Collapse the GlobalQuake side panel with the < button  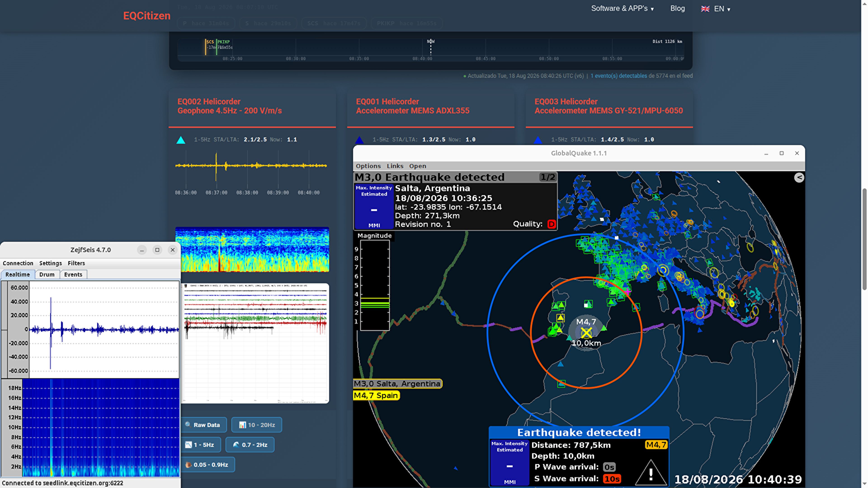tap(799, 178)
